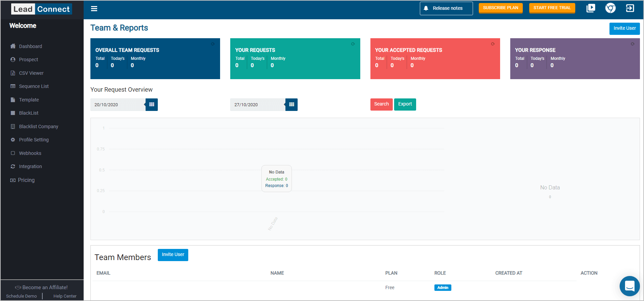
Task: Open Release notes with bell icon
Action: pyautogui.click(x=446, y=8)
